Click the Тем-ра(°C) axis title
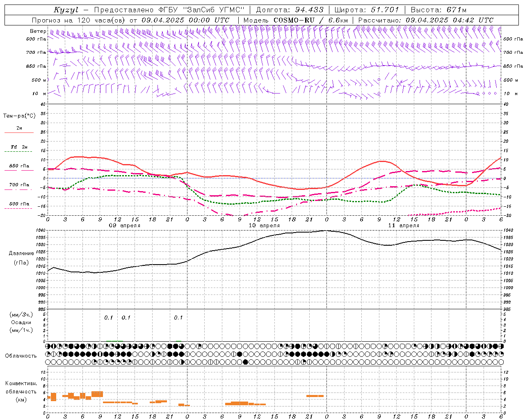525x420 pixels. pos(19,116)
